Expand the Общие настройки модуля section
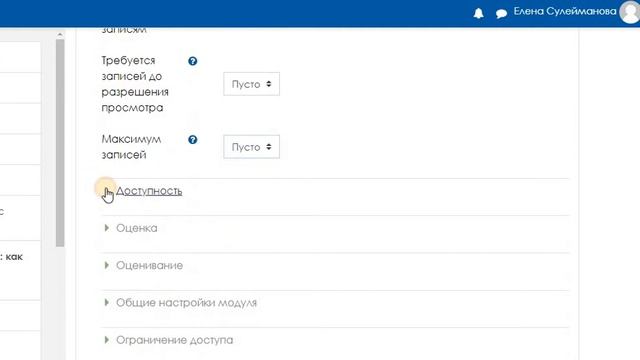This screenshot has height=360, width=640. (x=186, y=303)
